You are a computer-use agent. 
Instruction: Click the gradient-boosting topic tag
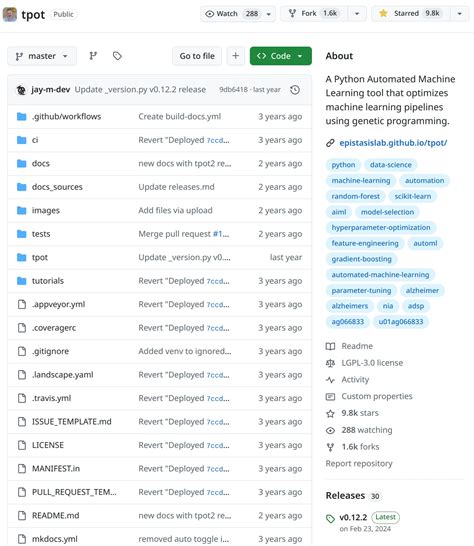click(x=362, y=259)
